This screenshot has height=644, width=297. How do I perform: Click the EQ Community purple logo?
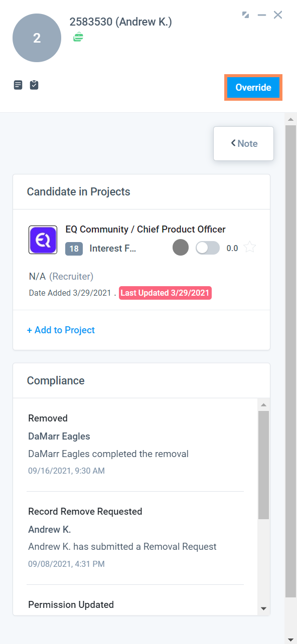tap(43, 240)
